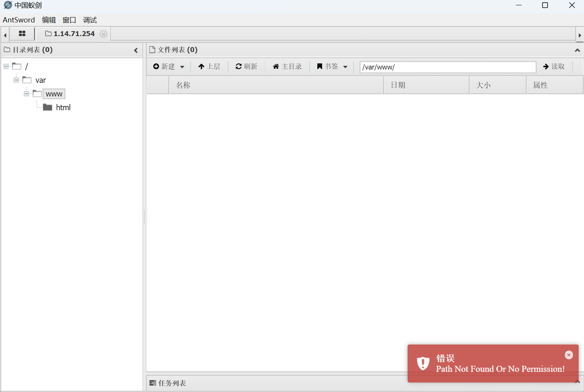
Task: Click the 新建 (New) toolbar icon
Action: (x=157, y=66)
